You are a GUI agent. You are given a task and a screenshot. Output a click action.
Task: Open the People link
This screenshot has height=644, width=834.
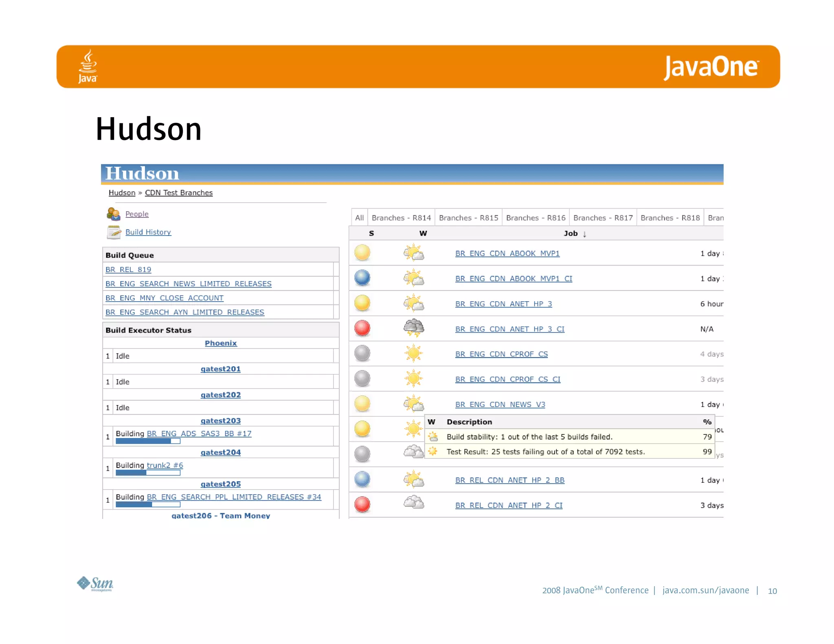tap(137, 214)
